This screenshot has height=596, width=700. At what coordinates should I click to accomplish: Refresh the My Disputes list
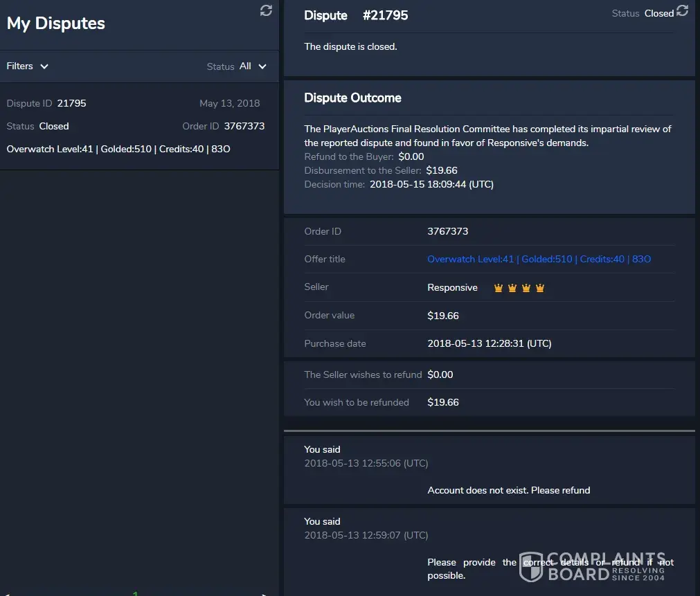pos(266,10)
